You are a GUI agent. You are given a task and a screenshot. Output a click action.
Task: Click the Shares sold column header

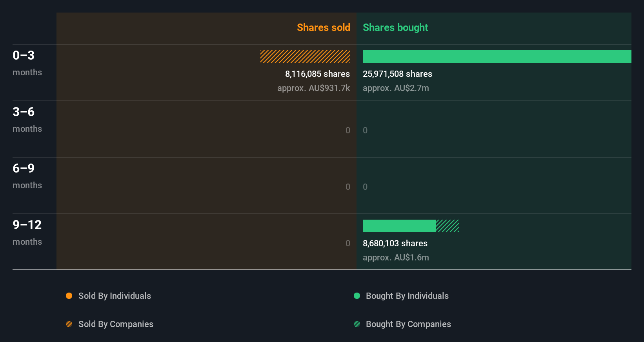[324, 27]
